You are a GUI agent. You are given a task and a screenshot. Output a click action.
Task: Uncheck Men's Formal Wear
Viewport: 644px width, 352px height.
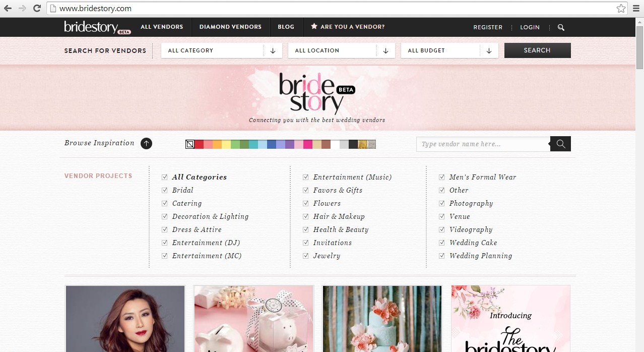tap(442, 177)
